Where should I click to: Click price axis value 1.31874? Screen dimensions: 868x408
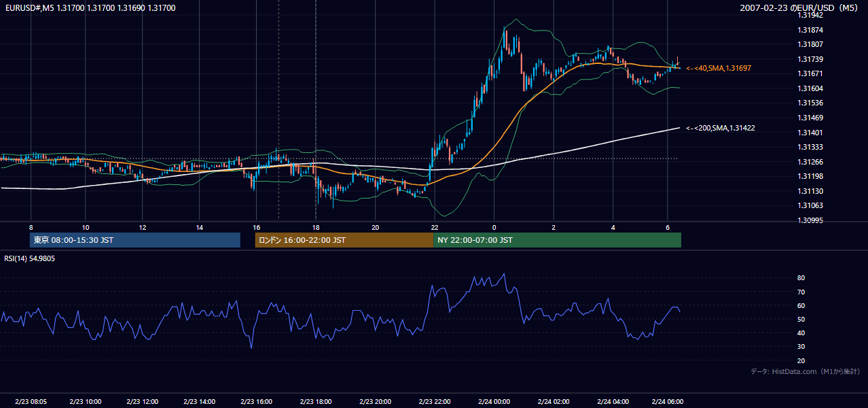(810, 30)
